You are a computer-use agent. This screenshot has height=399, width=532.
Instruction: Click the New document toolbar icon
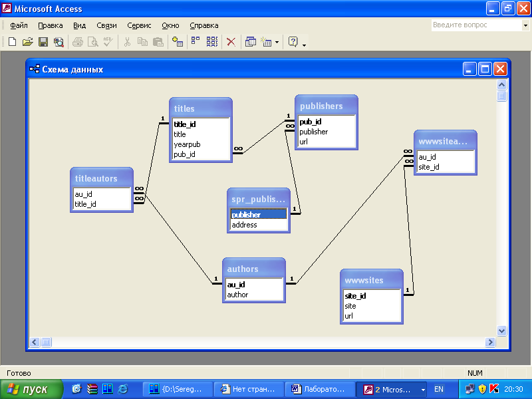point(12,42)
